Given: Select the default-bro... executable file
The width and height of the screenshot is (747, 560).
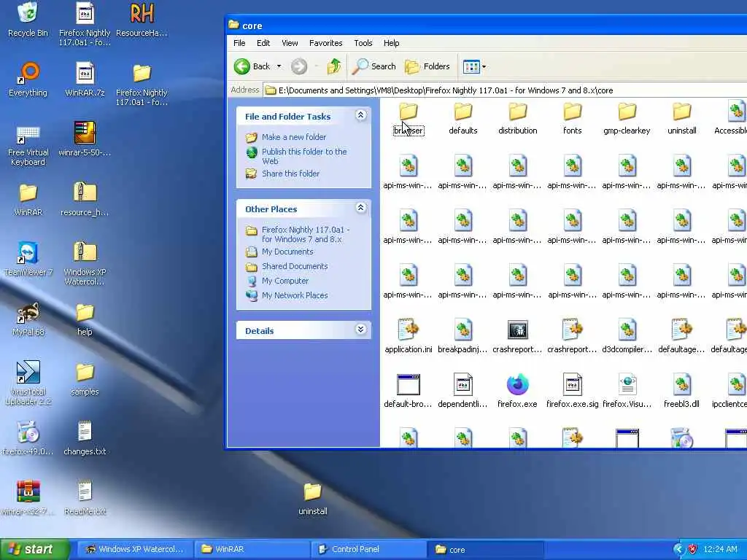Looking at the screenshot, I should 409,392.
